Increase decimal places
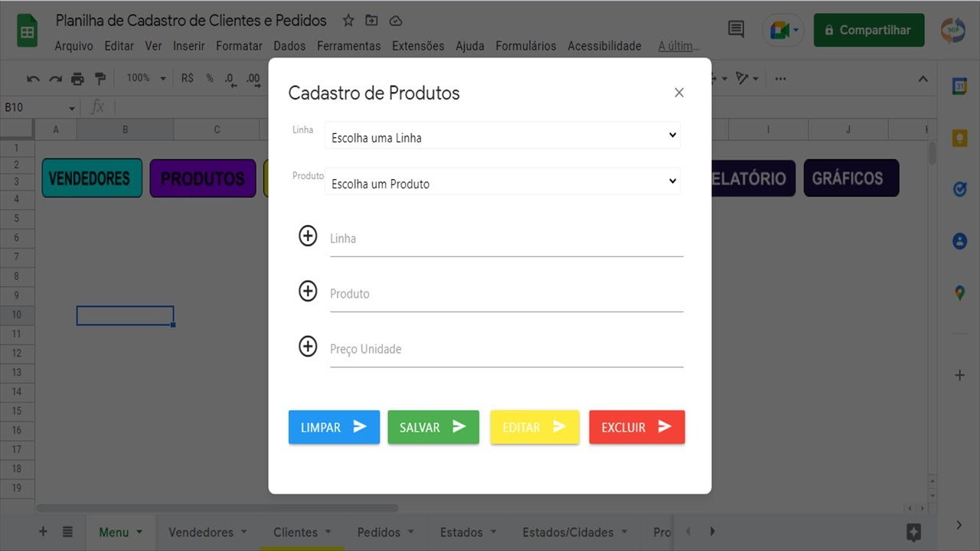This screenshot has width=980, height=551. click(x=253, y=78)
